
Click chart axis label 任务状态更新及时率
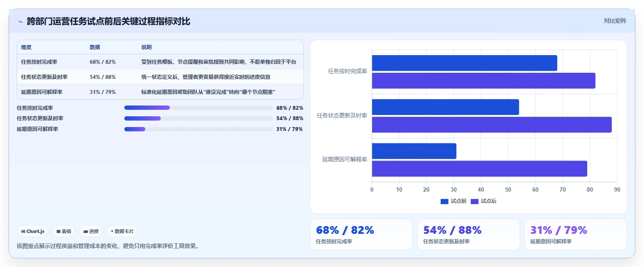click(x=342, y=115)
